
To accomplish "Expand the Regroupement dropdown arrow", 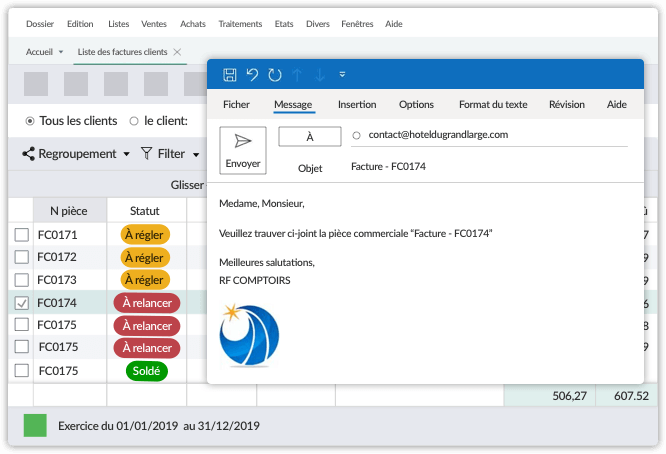I will (126, 155).
